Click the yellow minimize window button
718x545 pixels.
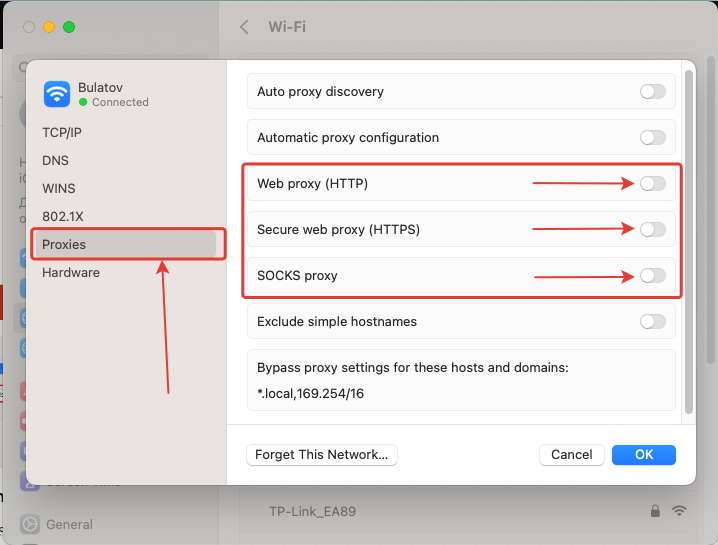pyautogui.click(x=49, y=27)
